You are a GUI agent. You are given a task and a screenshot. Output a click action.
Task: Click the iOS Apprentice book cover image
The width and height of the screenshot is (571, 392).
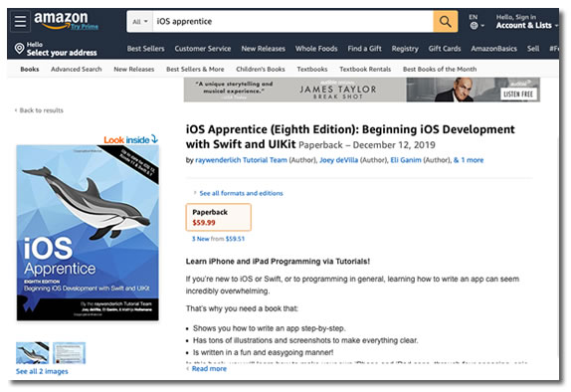(88, 233)
